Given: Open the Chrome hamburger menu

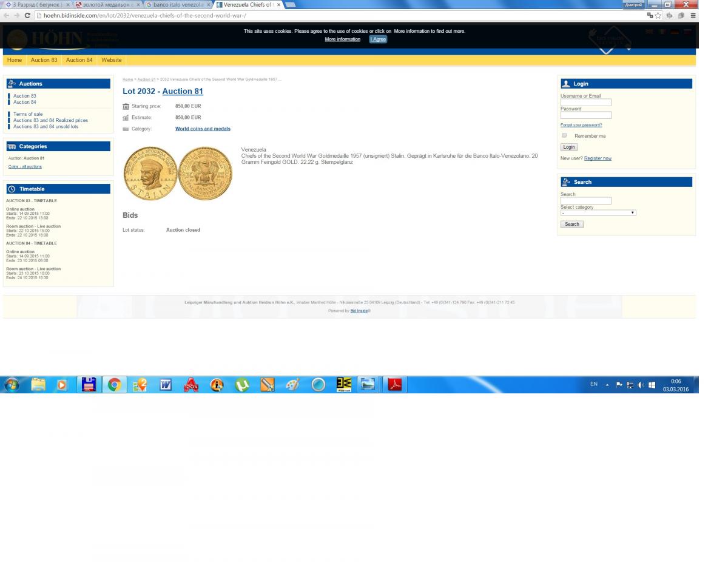Looking at the screenshot, I should [x=693, y=15].
